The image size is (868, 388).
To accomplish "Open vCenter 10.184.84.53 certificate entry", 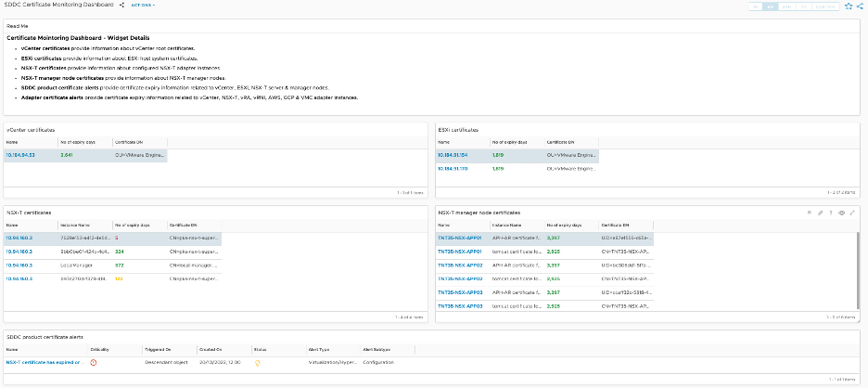I will point(20,156).
